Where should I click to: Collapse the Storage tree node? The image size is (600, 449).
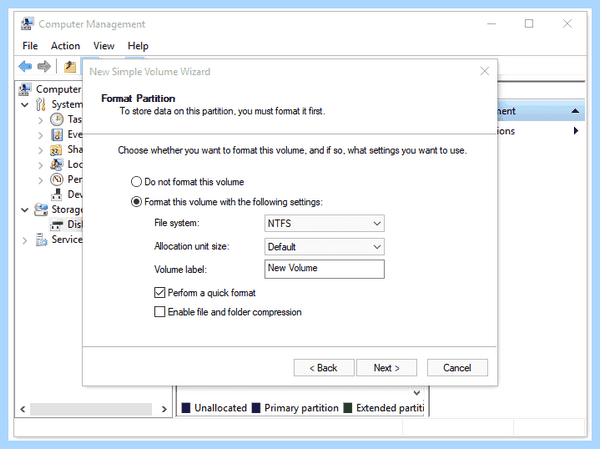click(25, 210)
